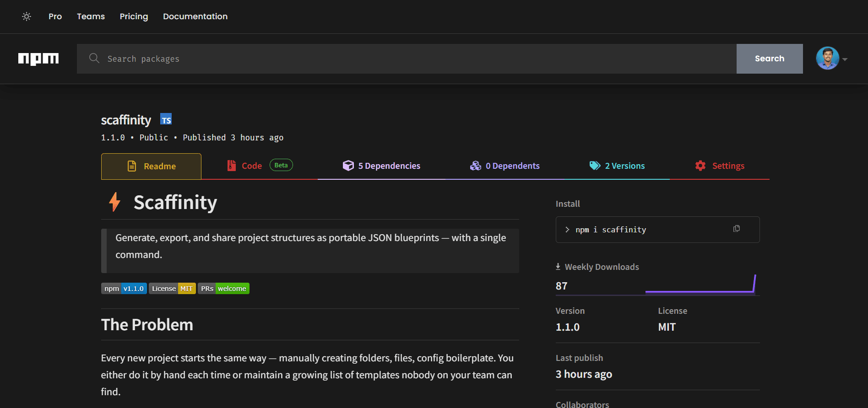Open the Documentation link

[195, 16]
